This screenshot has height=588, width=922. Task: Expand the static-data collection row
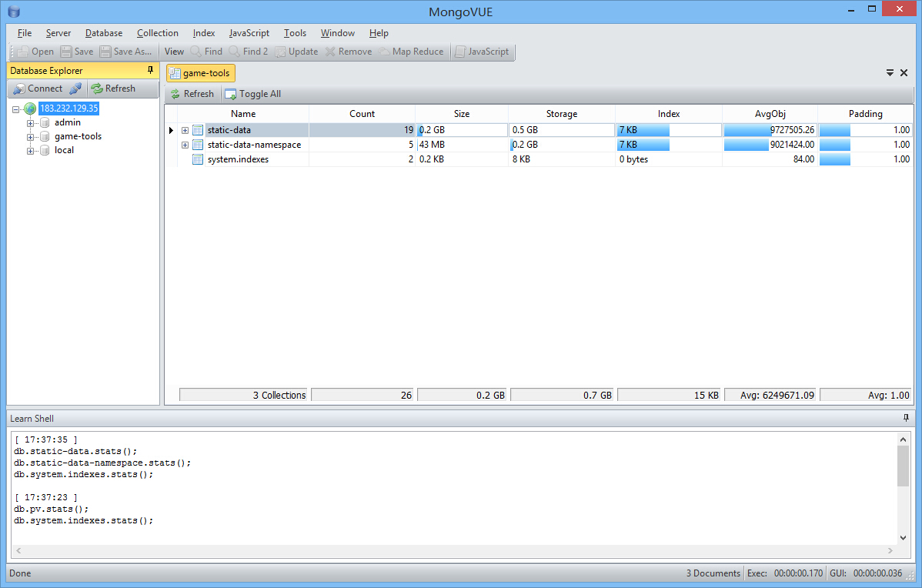click(x=185, y=131)
